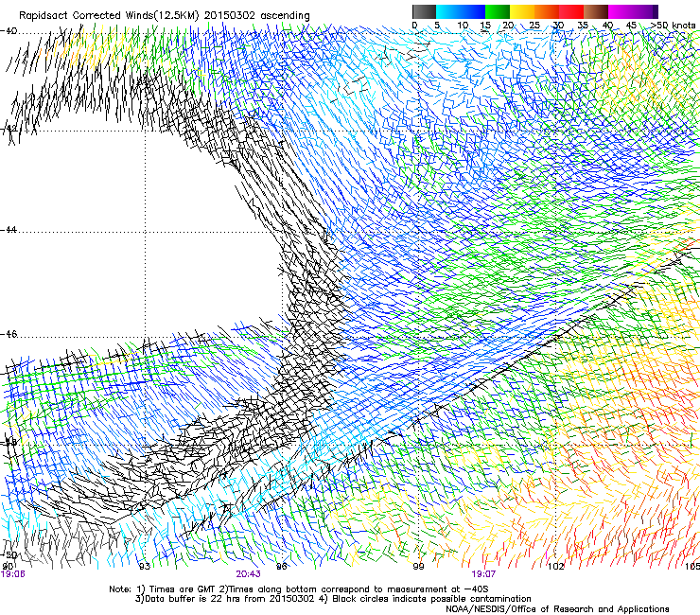The height and width of the screenshot is (615, 700).
Task: Click the brown 35-40 knots color bar segment
Action: (x=596, y=11)
